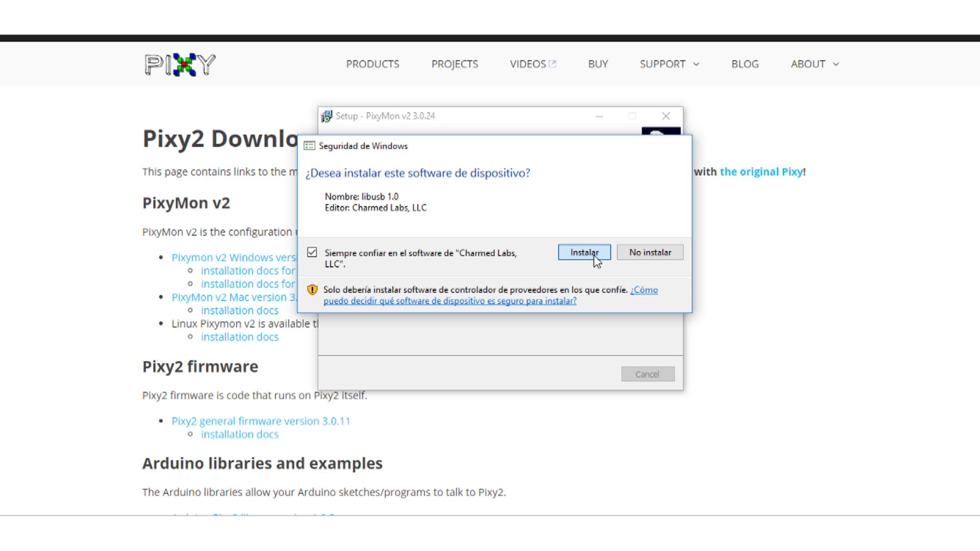
Task: Click the PixyMon setup installer title icon
Action: pos(327,116)
